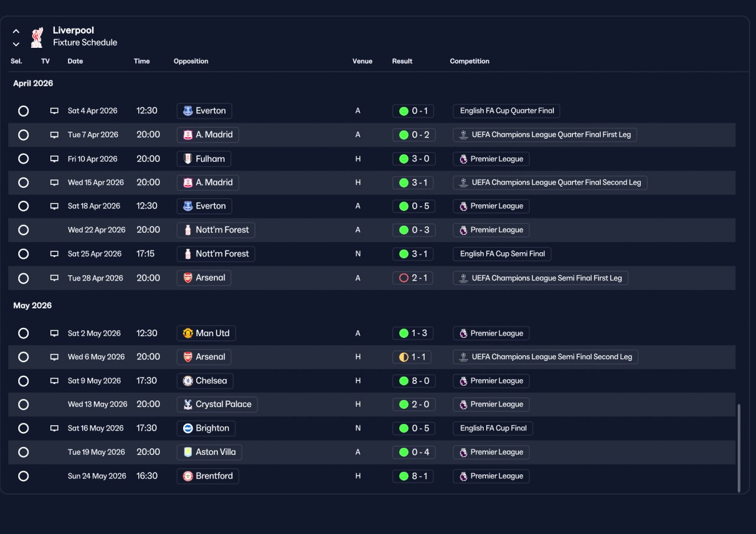Click the Liverpool club crest icon
This screenshot has width=756, height=534.
(37, 37)
